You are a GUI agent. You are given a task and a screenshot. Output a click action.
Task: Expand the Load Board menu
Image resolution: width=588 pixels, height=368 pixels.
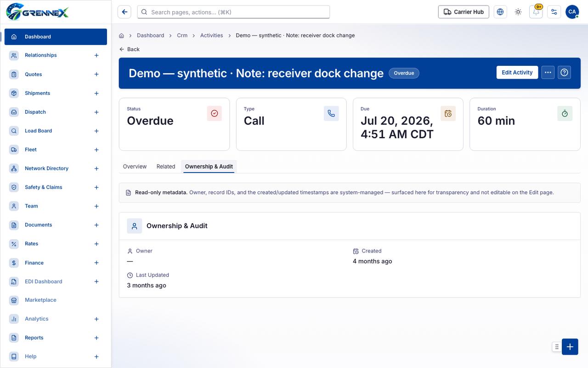(96, 131)
